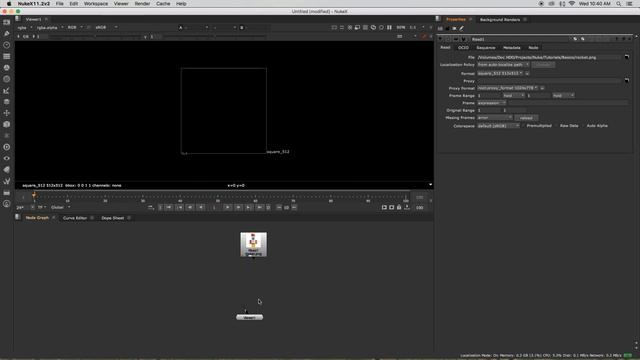Viewport: 640px width, 360px height.
Task: Select the Read1 node thumbnail
Action: (x=253, y=244)
